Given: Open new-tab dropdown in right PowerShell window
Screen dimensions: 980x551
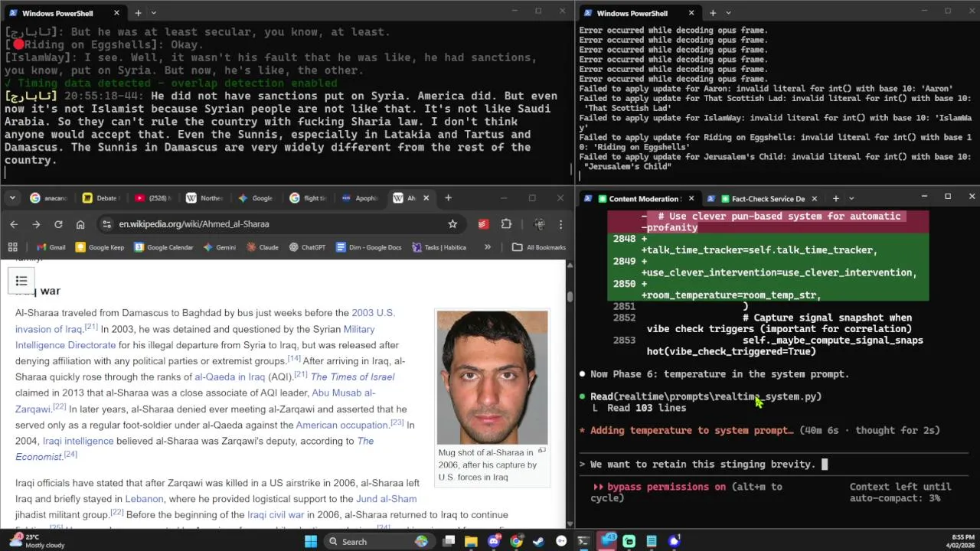Looking at the screenshot, I should 728,13.
